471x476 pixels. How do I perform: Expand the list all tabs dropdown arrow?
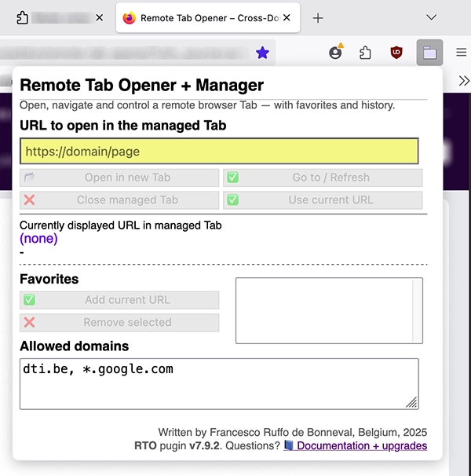[431, 17]
